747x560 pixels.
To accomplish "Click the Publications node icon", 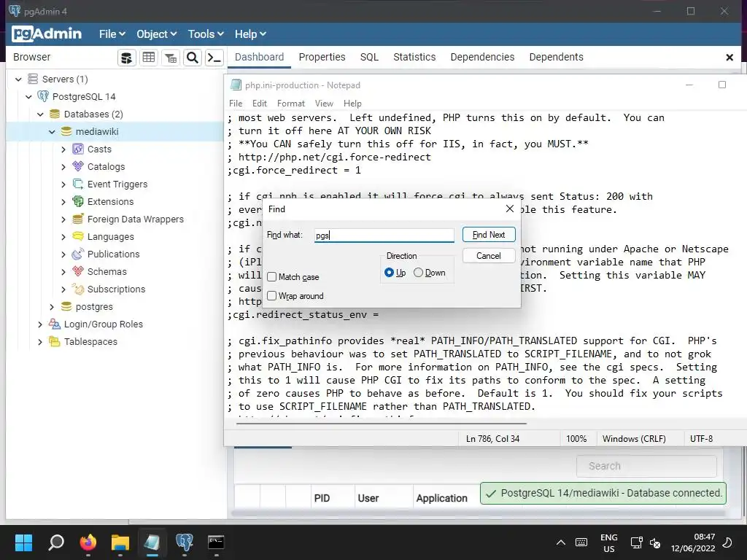I will 77,254.
